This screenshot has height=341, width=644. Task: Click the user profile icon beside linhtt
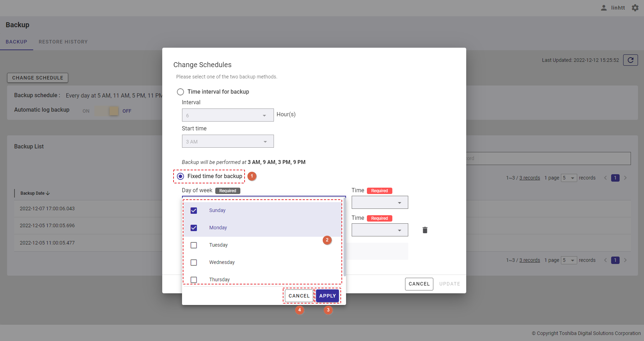[604, 8]
